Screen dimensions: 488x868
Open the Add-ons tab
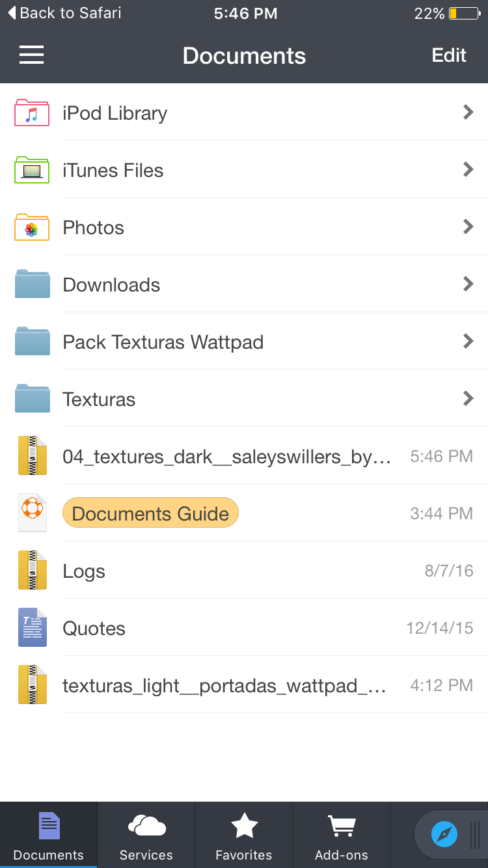pyautogui.click(x=342, y=835)
